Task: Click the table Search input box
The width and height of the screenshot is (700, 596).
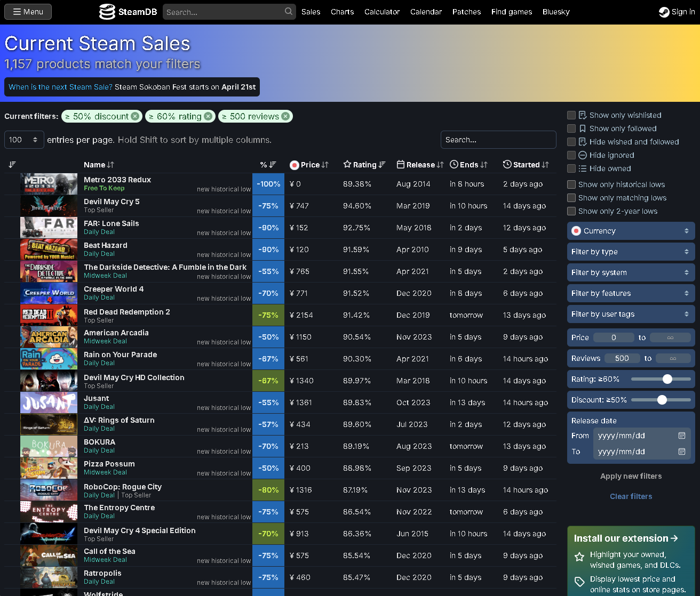Action: click(x=498, y=140)
